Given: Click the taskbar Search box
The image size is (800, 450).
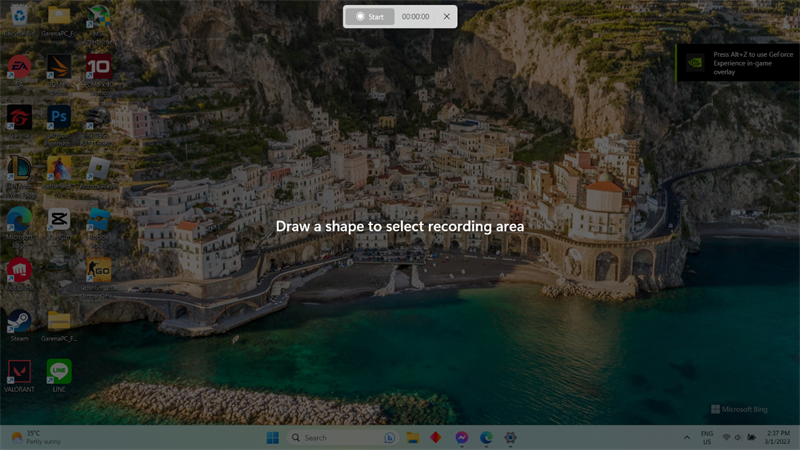Looking at the screenshot, I should [x=342, y=438].
